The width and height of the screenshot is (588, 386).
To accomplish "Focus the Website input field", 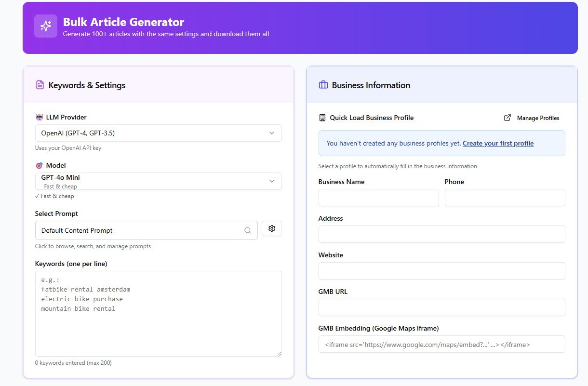I will click(x=441, y=271).
